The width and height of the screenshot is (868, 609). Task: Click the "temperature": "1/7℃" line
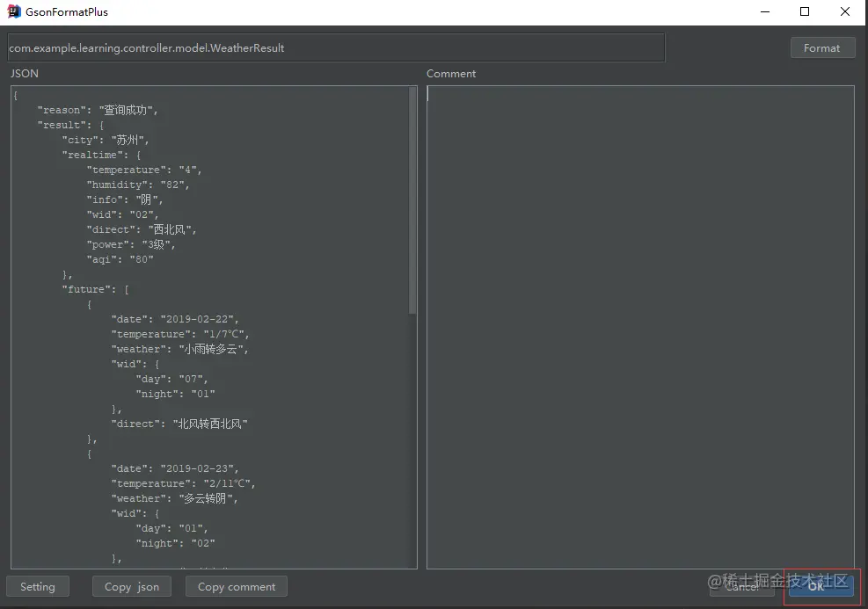click(x=180, y=334)
